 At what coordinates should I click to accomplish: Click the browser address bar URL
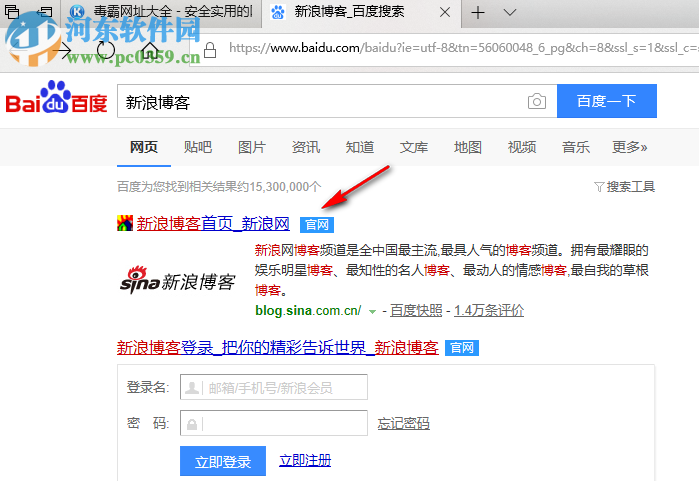pos(463,48)
